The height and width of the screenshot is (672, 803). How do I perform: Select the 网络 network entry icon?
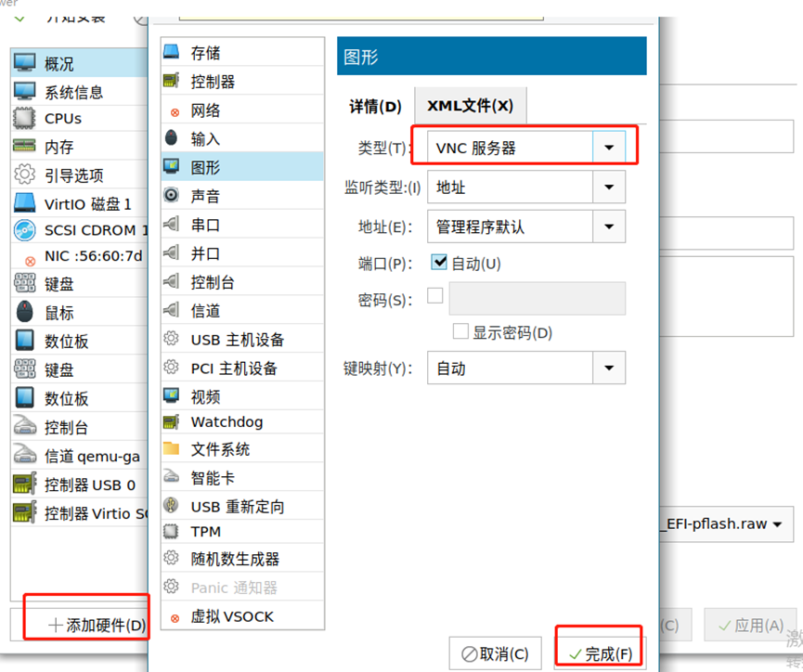coord(175,112)
